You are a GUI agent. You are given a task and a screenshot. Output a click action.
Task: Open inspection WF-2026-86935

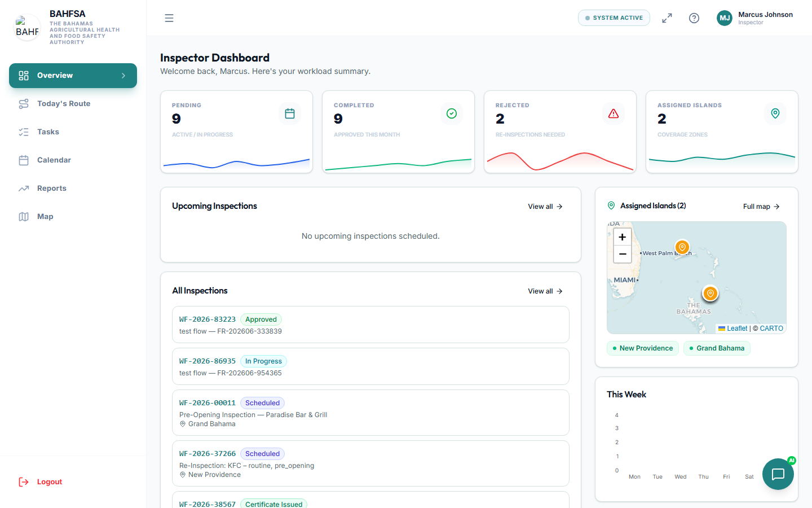[370, 366]
